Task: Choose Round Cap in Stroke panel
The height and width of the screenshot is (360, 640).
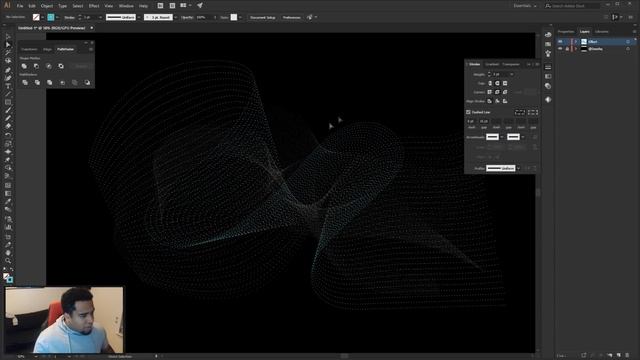Action: pyautogui.click(x=497, y=83)
